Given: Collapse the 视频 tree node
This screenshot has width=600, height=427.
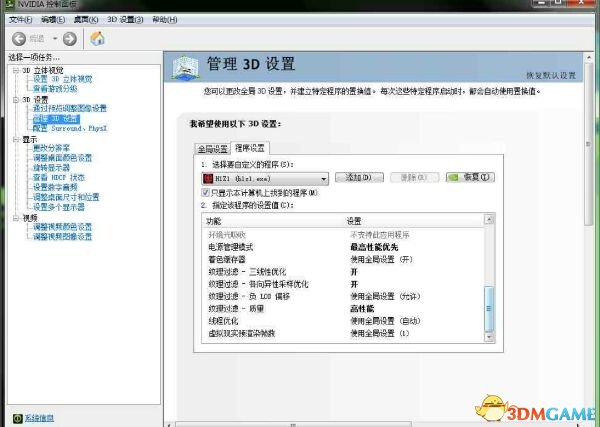Looking at the screenshot, I should (x=16, y=218).
